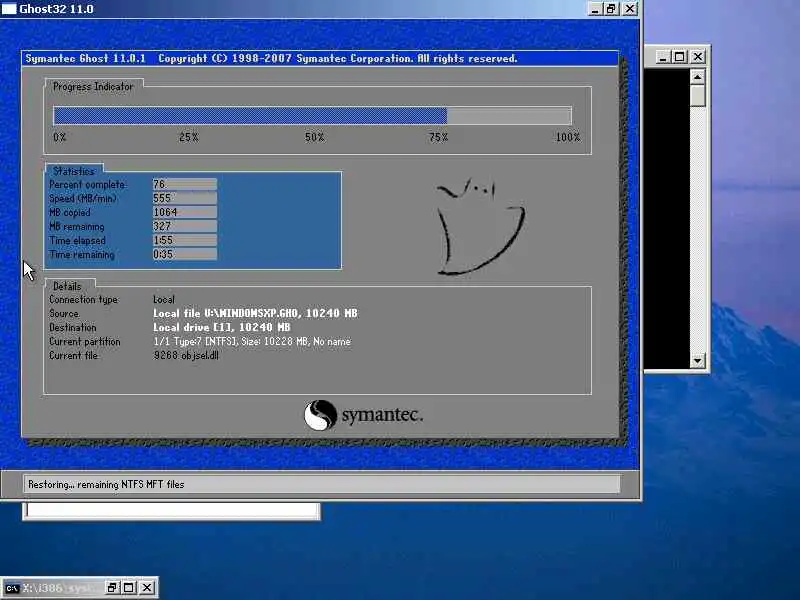Viewport: 800px width, 600px height.
Task: Restore down the Ghost32 11.0 window
Action: pyautogui.click(x=611, y=9)
